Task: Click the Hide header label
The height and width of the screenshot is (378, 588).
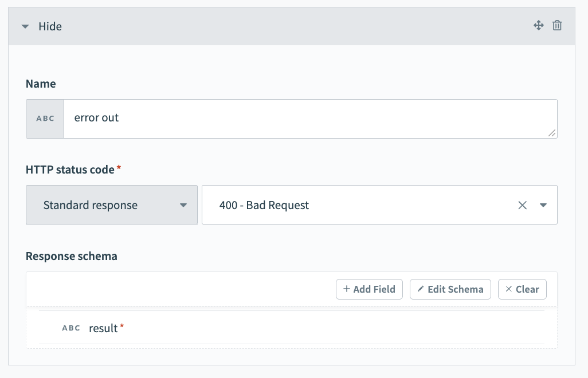Action: pyautogui.click(x=50, y=26)
